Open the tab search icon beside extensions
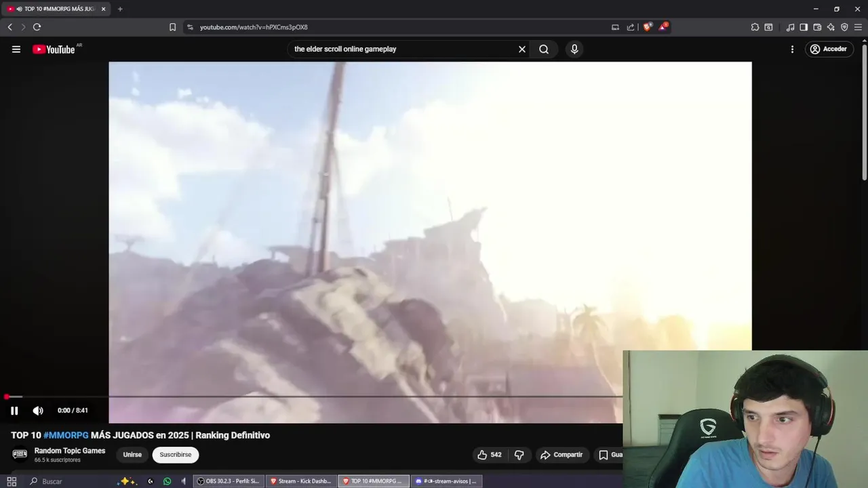Viewport: 868px width, 488px height. click(x=768, y=27)
